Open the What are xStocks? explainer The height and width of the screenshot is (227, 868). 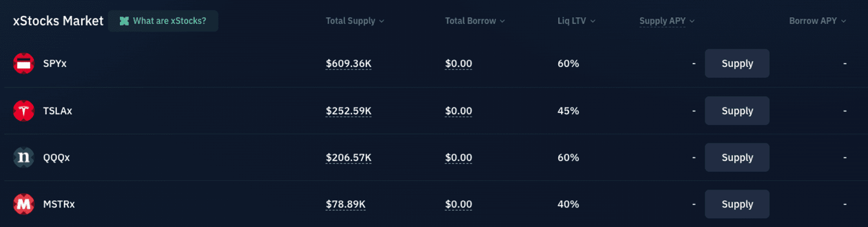point(163,21)
